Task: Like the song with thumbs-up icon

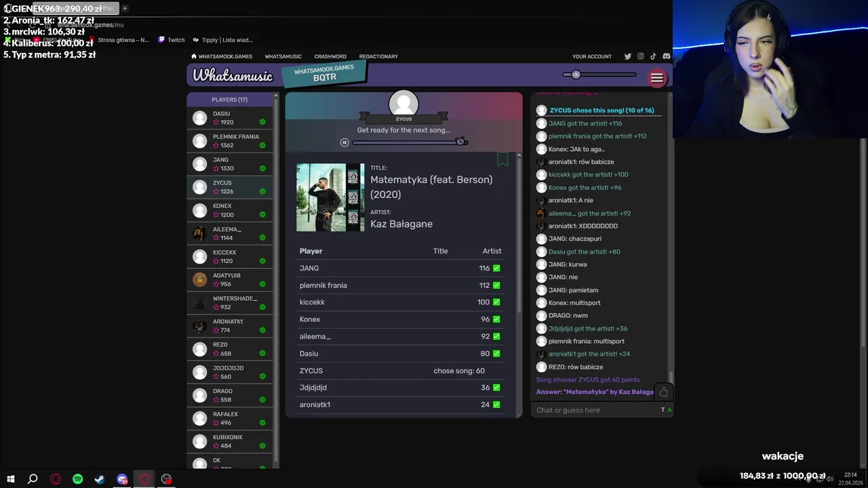Action: (x=663, y=392)
